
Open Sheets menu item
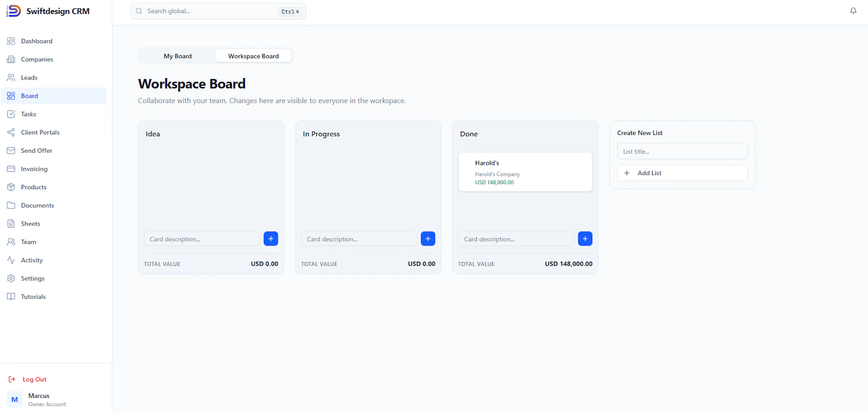(x=54, y=223)
